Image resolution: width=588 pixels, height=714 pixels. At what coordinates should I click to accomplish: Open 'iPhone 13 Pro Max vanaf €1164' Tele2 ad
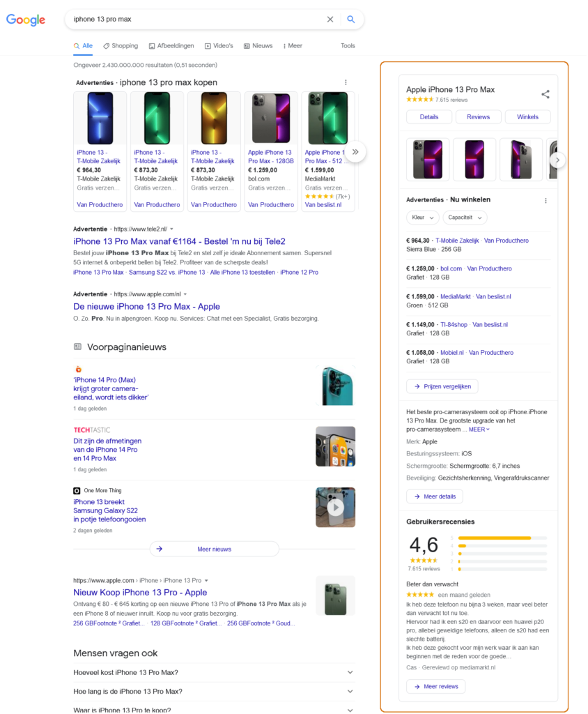click(179, 241)
